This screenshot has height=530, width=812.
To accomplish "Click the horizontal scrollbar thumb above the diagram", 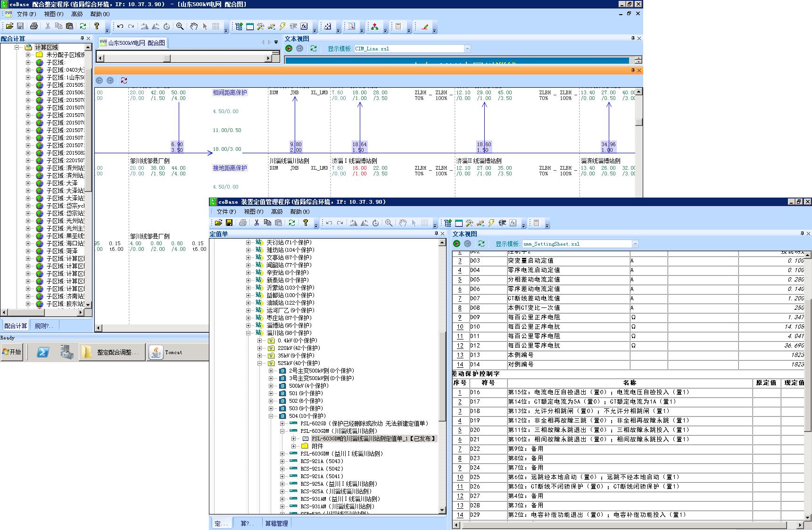I will [x=167, y=58].
